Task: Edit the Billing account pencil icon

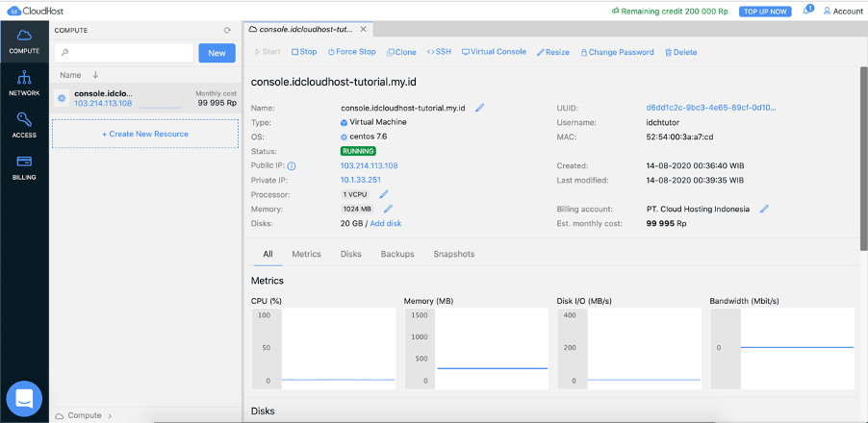Action: tap(764, 209)
